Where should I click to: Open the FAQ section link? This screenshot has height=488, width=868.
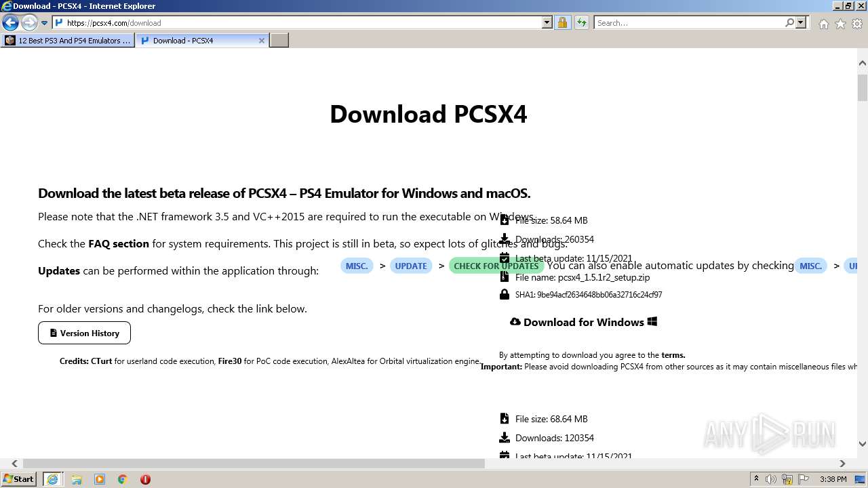click(x=119, y=244)
